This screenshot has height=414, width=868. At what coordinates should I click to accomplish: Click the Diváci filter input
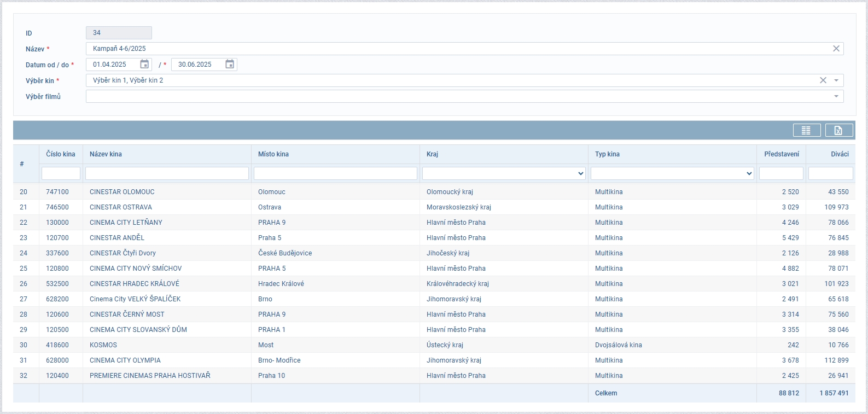click(830, 173)
